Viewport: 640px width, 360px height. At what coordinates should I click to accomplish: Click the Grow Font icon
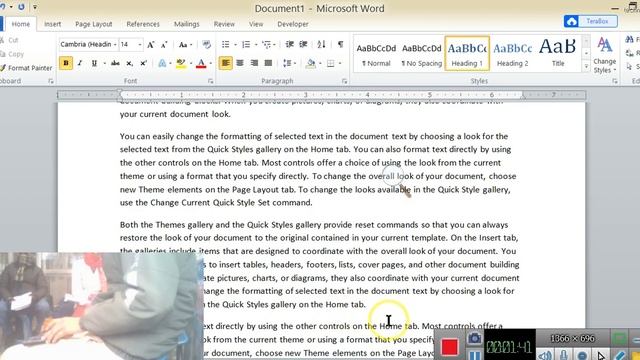click(151, 44)
